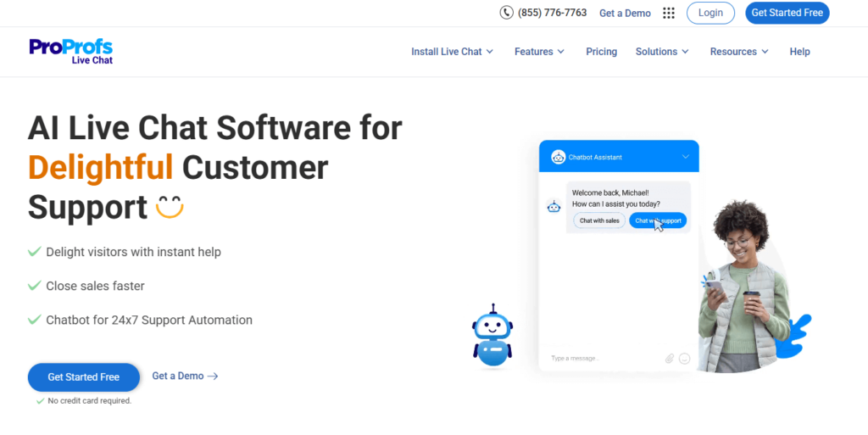
Task: Select the Chat with sales option
Action: click(x=599, y=220)
